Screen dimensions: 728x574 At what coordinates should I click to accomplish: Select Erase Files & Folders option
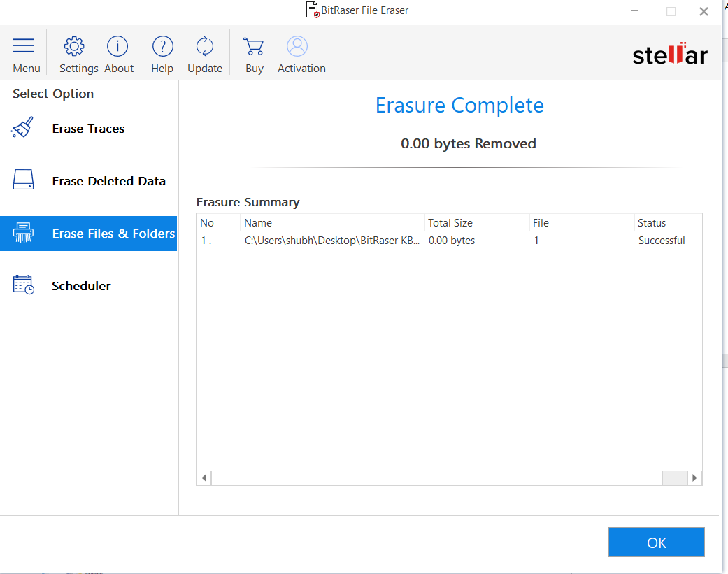[113, 234]
